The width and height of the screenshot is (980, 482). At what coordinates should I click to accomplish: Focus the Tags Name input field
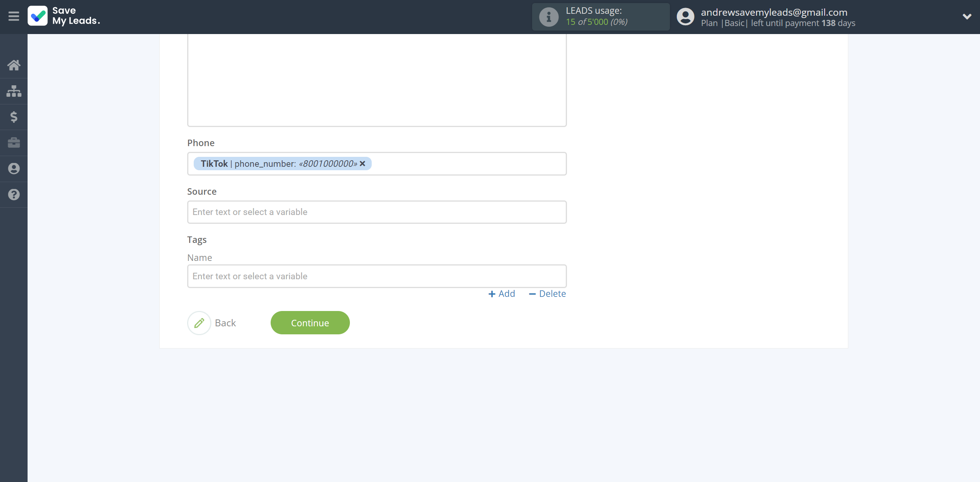click(x=377, y=276)
